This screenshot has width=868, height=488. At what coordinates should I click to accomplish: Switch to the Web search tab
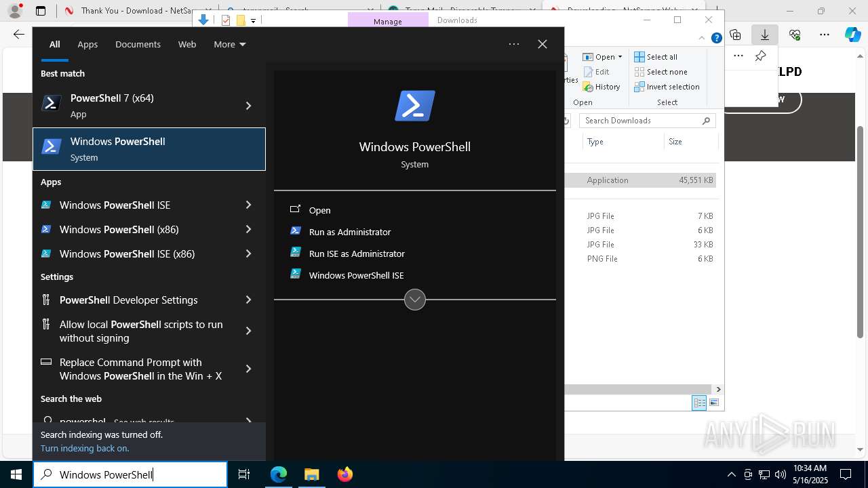[187, 44]
